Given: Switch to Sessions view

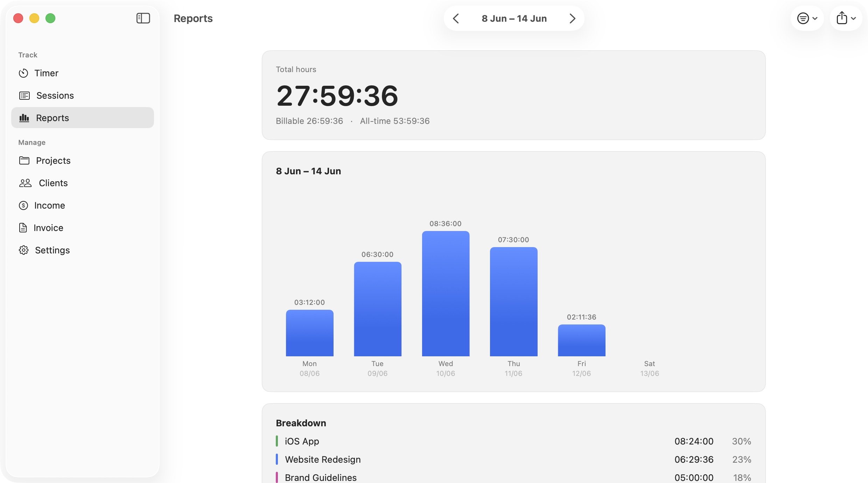Looking at the screenshot, I should tap(83, 96).
